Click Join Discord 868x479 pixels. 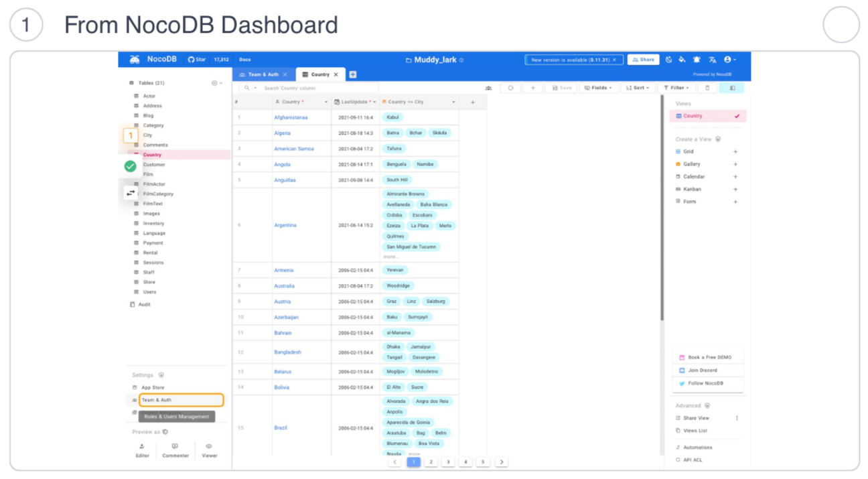pos(708,370)
